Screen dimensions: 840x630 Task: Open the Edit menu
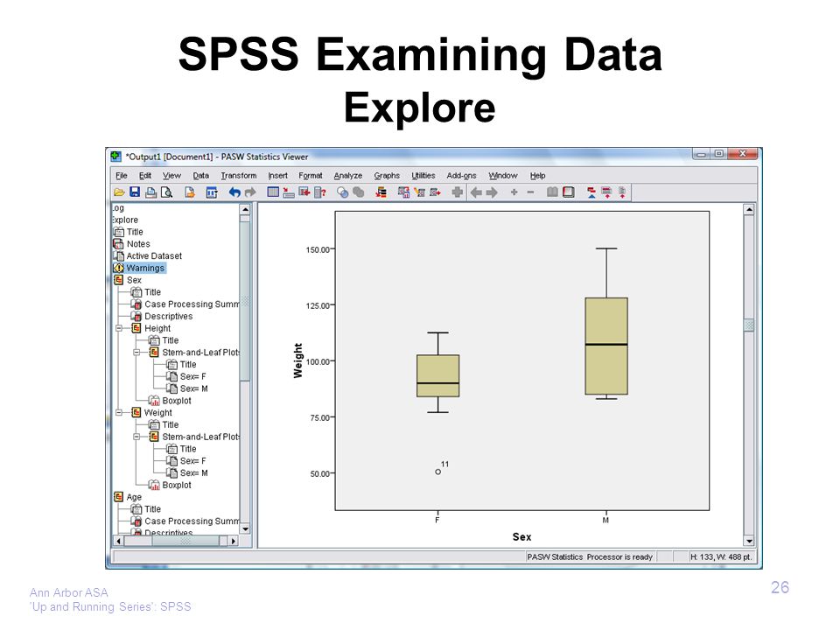click(x=145, y=176)
